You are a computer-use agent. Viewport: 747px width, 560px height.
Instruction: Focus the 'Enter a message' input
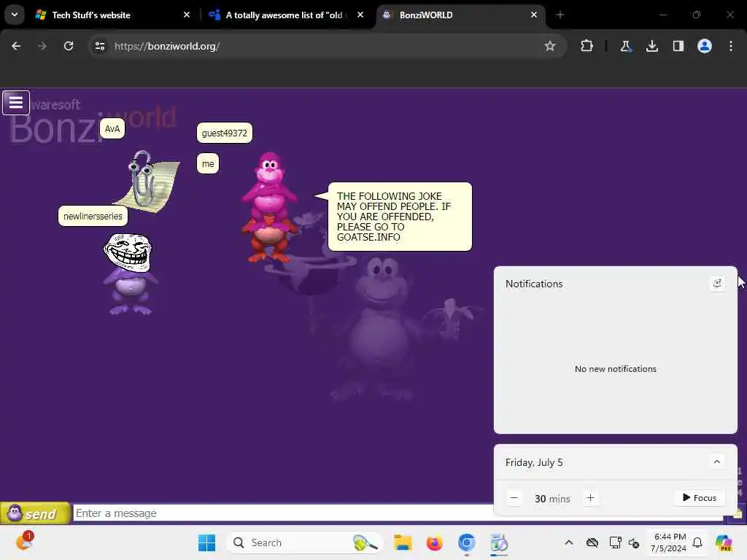pos(284,513)
